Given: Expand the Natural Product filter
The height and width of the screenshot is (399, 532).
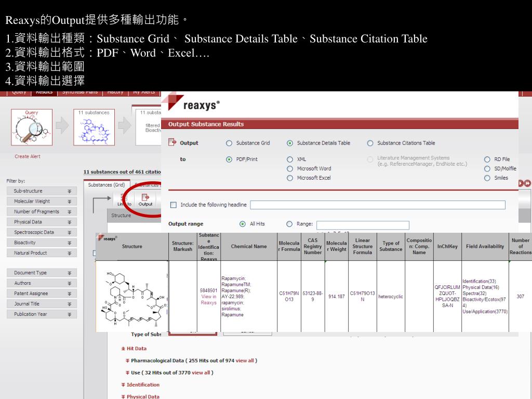Looking at the screenshot, I should click(42, 253).
